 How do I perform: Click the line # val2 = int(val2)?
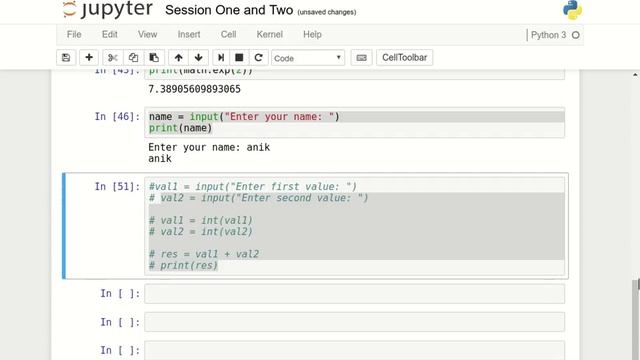pos(200,232)
